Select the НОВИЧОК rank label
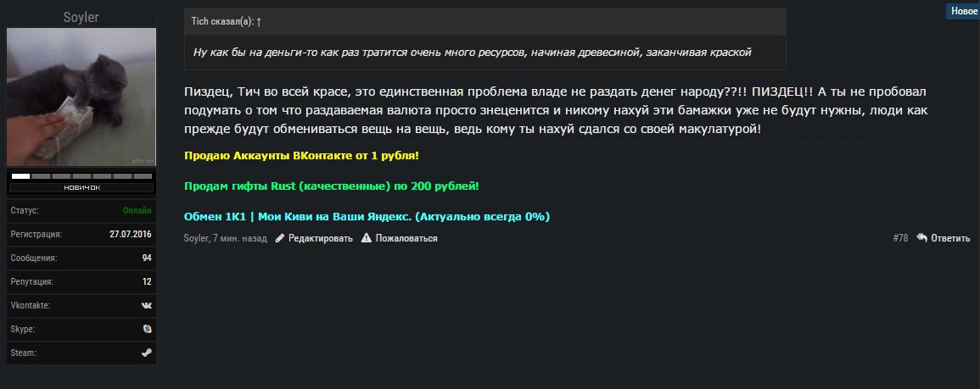Image resolution: width=980 pixels, height=389 pixels. (81, 187)
